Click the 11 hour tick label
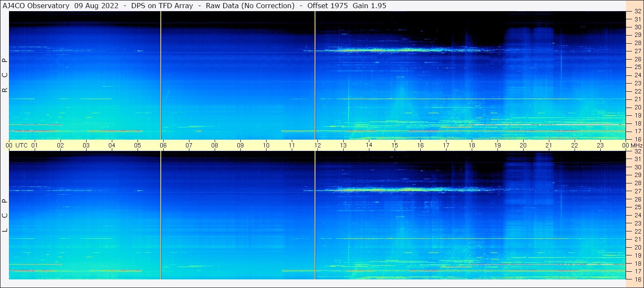 click(292, 145)
